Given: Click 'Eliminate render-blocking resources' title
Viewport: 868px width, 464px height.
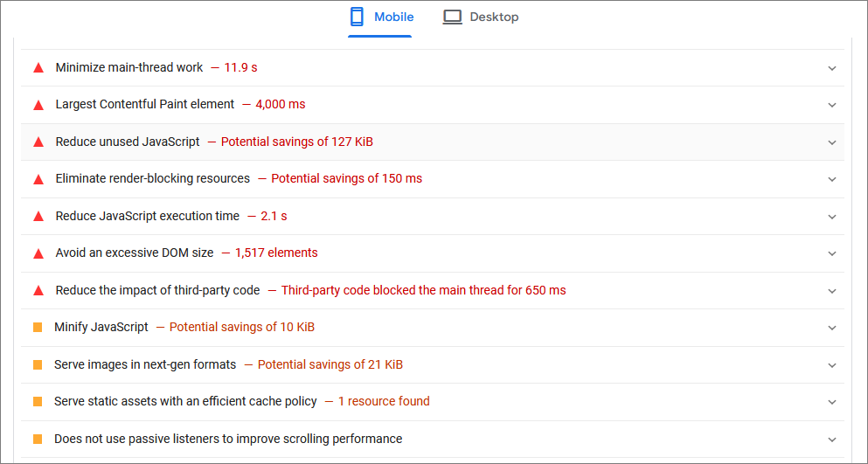Looking at the screenshot, I should [153, 178].
